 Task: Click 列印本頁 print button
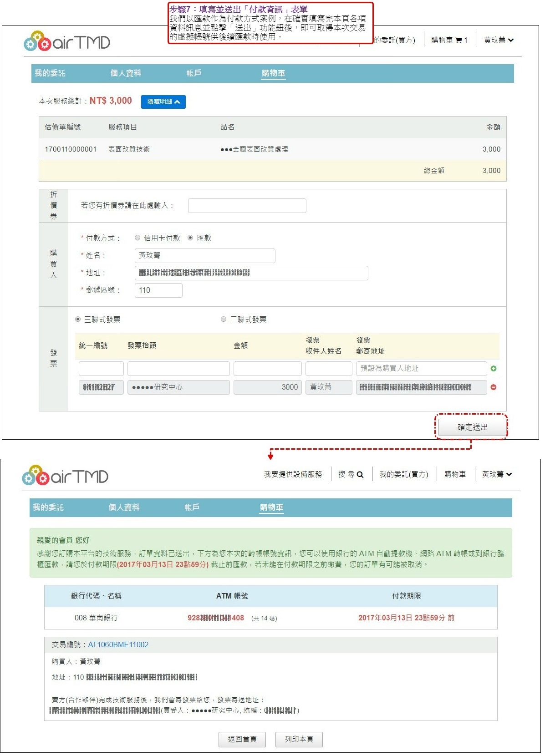coord(299,739)
